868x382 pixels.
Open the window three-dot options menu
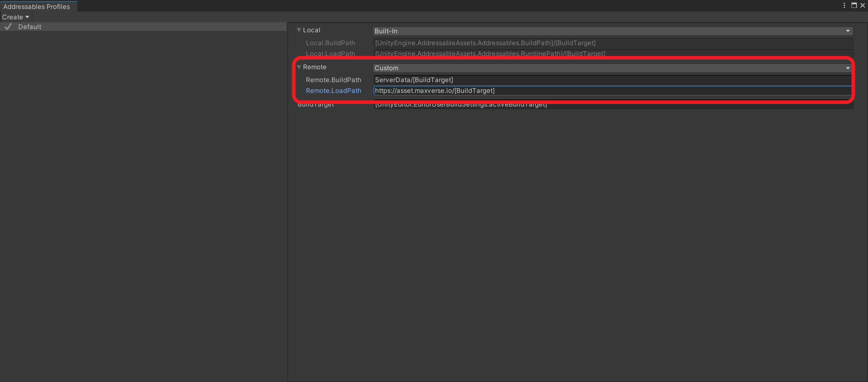(844, 5)
